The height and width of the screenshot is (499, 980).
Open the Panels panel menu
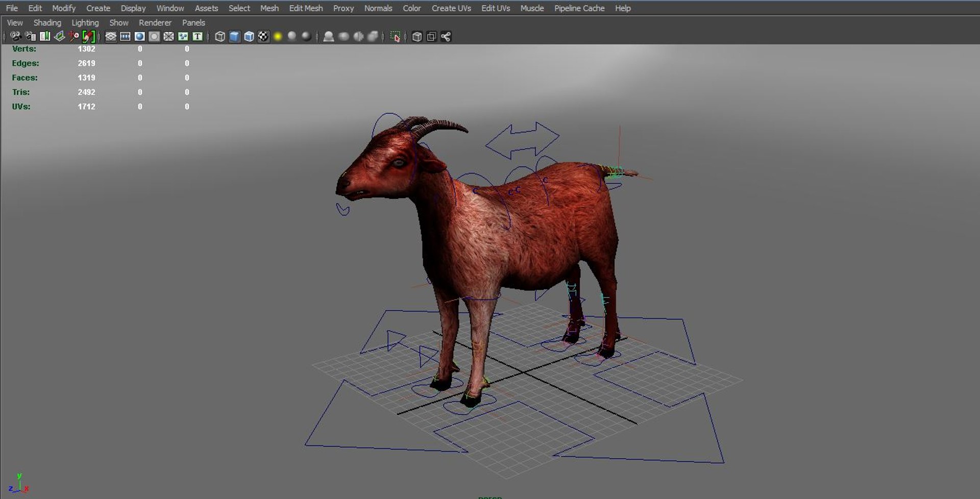tap(193, 22)
